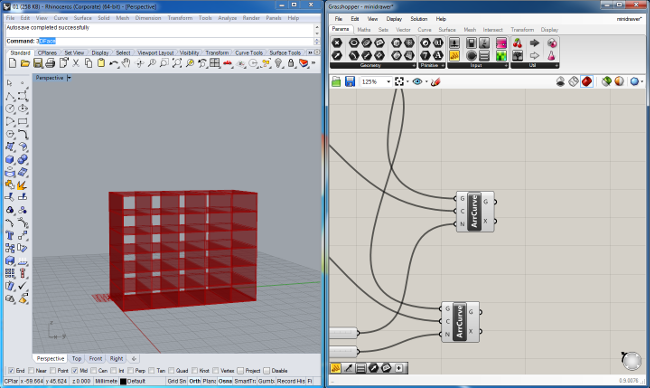Image resolution: width=650 pixels, height=388 pixels.
Task: Toggle the End osnap checkbox
Action: [11, 371]
